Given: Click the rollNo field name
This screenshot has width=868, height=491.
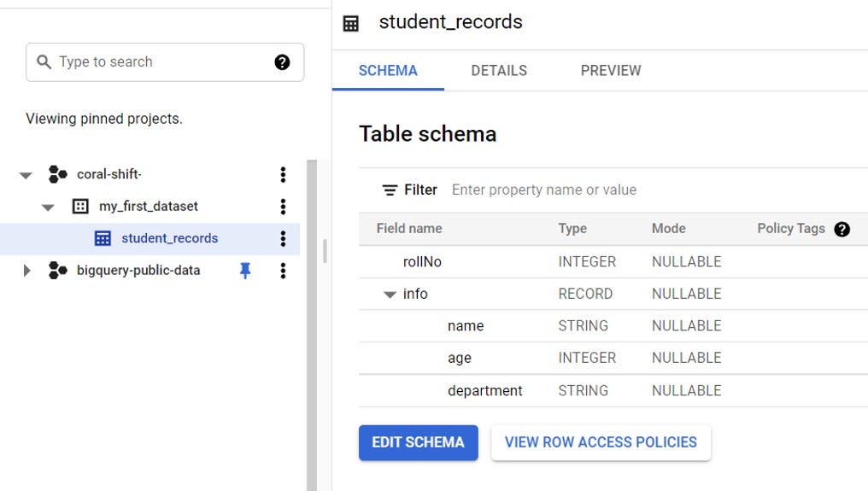Looking at the screenshot, I should coord(422,262).
